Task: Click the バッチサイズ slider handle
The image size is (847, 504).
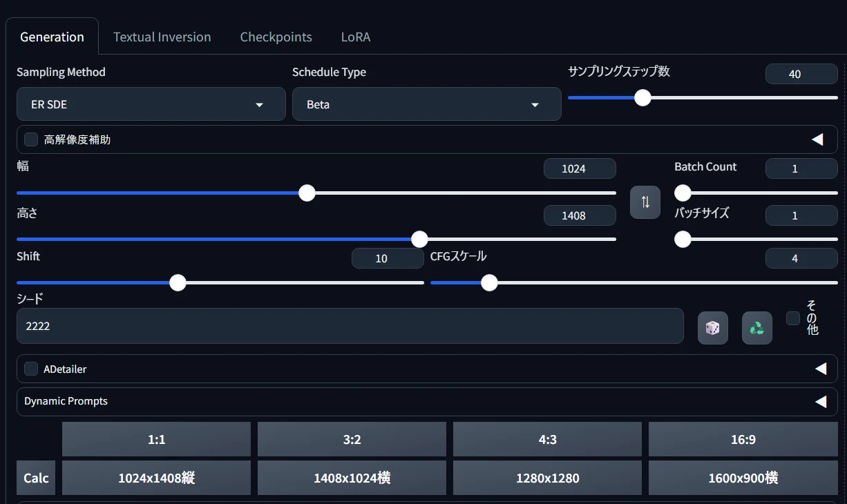Action: pos(683,239)
